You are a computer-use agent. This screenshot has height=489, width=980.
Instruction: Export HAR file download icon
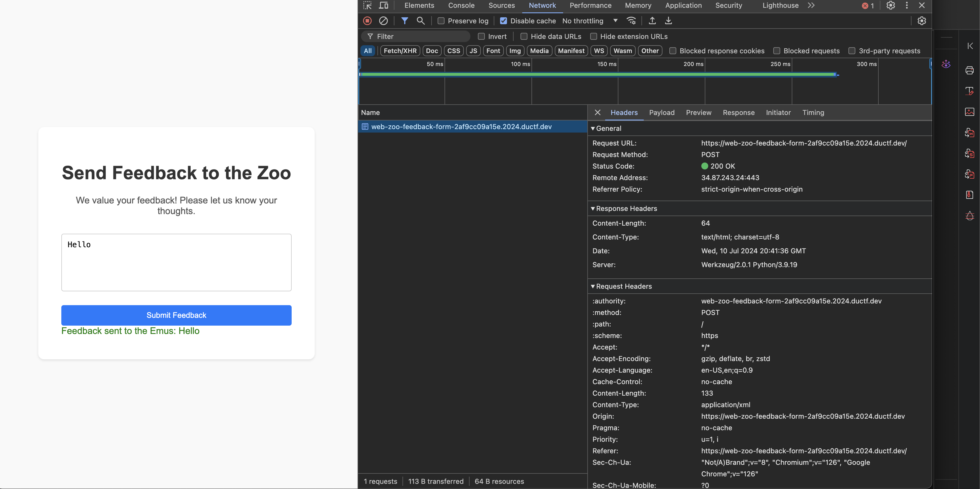tap(668, 21)
